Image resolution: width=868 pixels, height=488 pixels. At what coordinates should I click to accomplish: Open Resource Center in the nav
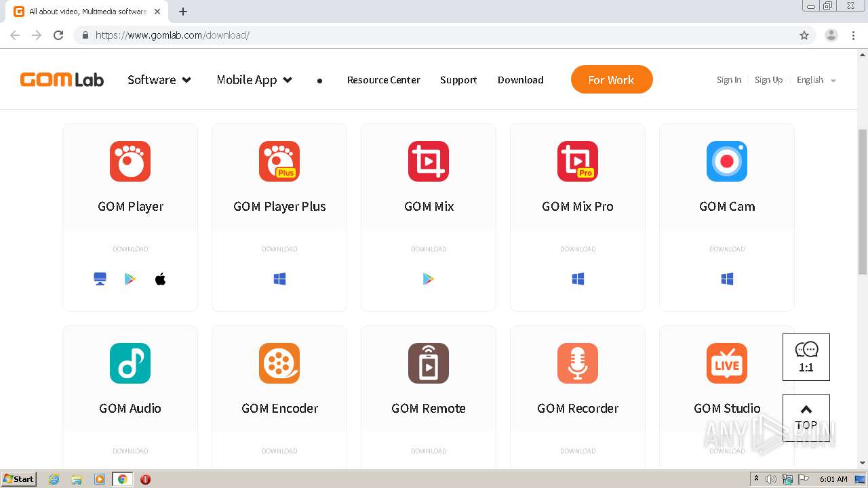384,80
